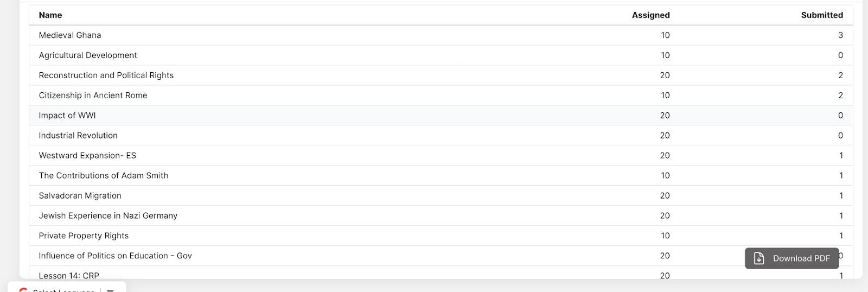This screenshot has height=292, width=868.
Task: Open Jewish Experience in Nazi Germany
Action: click(x=108, y=216)
